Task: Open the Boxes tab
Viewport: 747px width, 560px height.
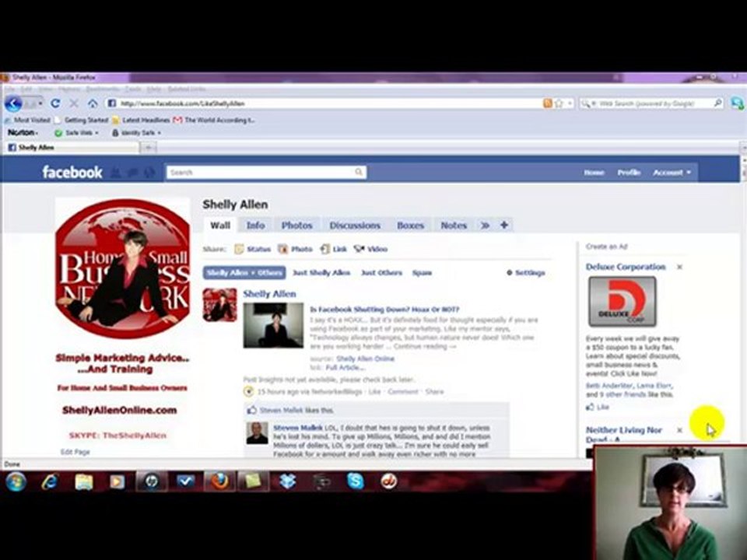Action: click(x=410, y=226)
